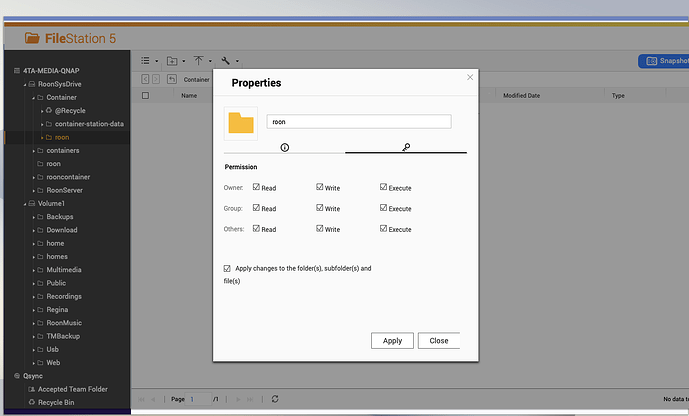Switch to the permission key tab
Image resolution: width=689 pixels, height=416 pixels.
[x=406, y=147]
